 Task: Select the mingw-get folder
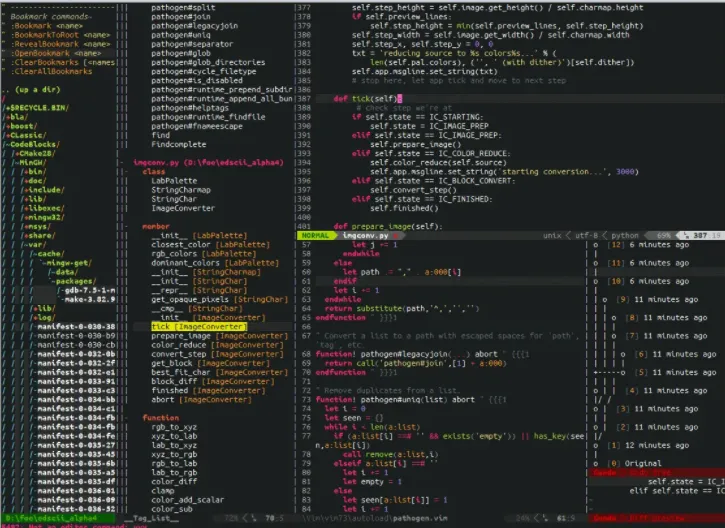point(67,263)
